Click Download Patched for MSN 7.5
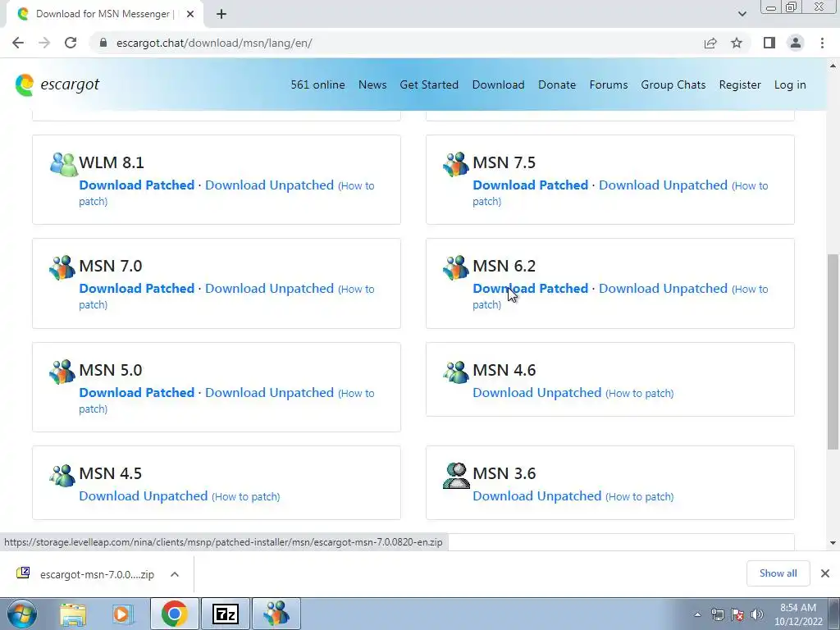This screenshot has height=630, width=840. tap(531, 185)
